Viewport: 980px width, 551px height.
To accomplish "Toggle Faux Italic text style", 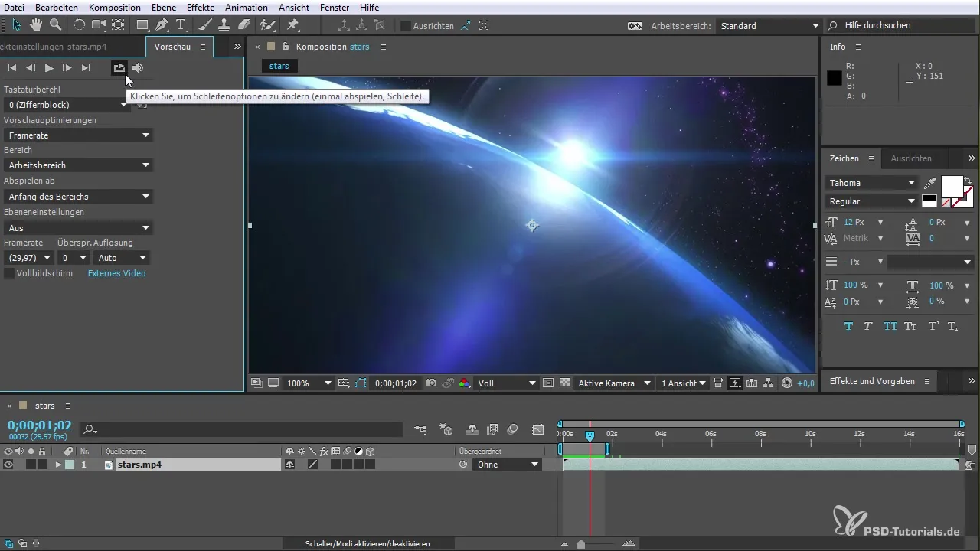I will click(x=868, y=326).
